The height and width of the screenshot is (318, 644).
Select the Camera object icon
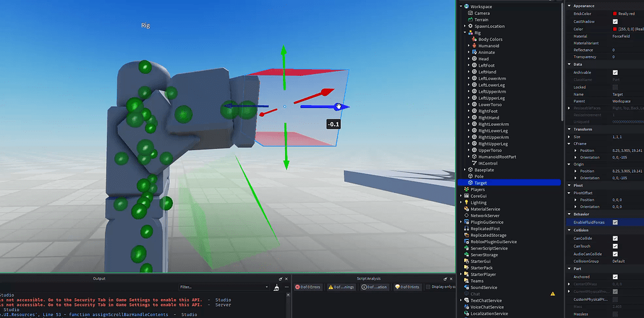tap(470, 13)
